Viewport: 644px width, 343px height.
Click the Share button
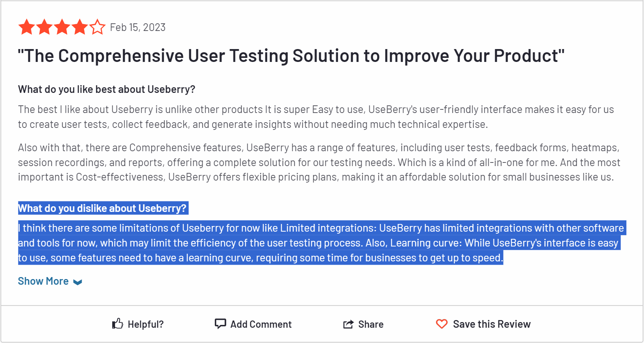pyautogui.click(x=363, y=324)
